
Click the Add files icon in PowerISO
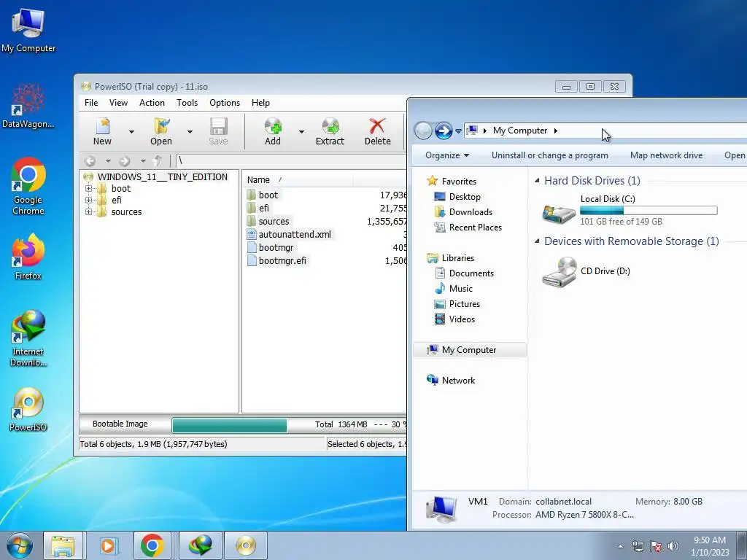pyautogui.click(x=273, y=131)
